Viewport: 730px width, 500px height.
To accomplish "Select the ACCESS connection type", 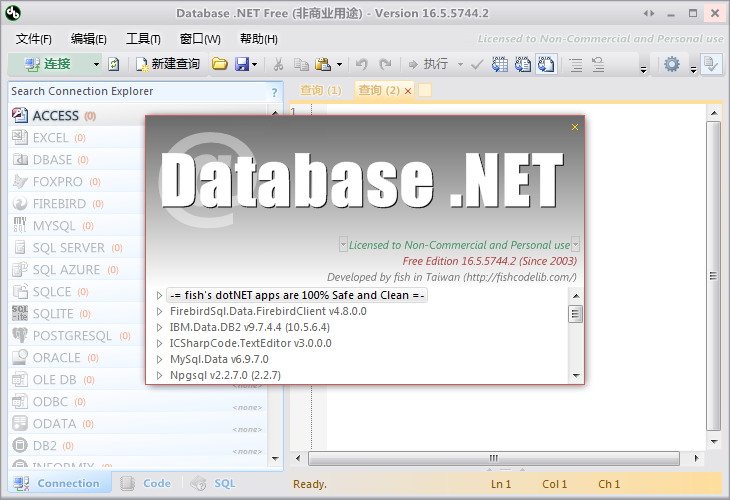I will click(55, 116).
